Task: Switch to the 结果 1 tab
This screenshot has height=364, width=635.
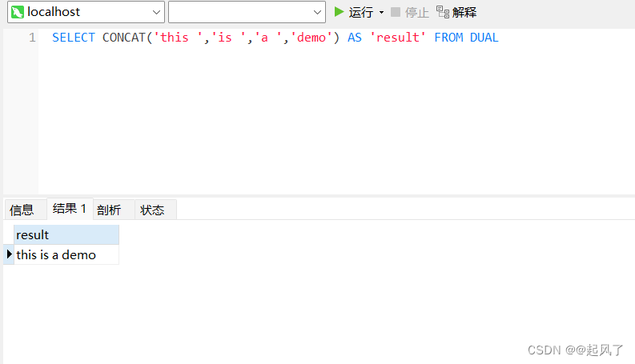Action: tap(70, 209)
